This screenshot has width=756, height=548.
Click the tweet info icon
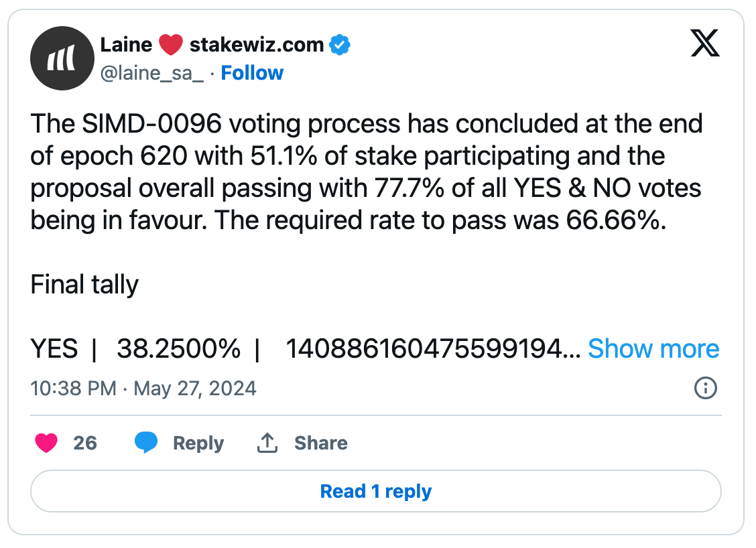pyautogui.click(x=705, y=388)
